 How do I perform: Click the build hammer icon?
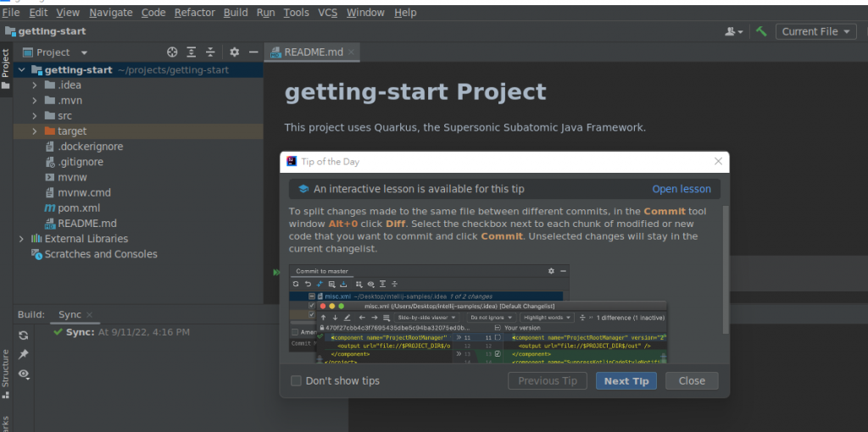click(762, 31)
